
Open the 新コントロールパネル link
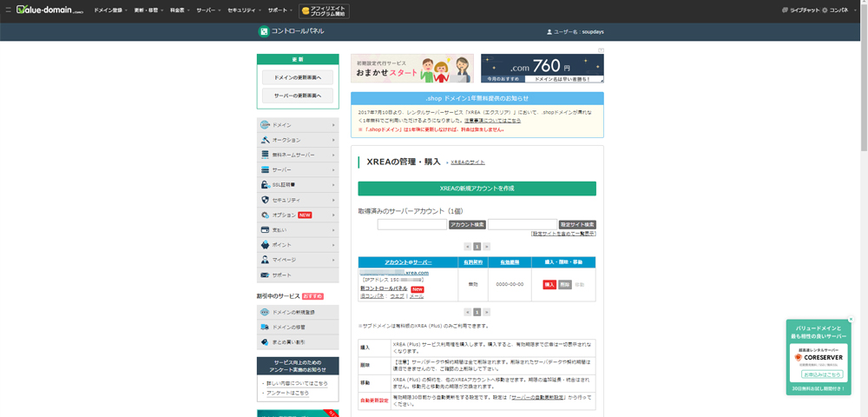(384, 288)
